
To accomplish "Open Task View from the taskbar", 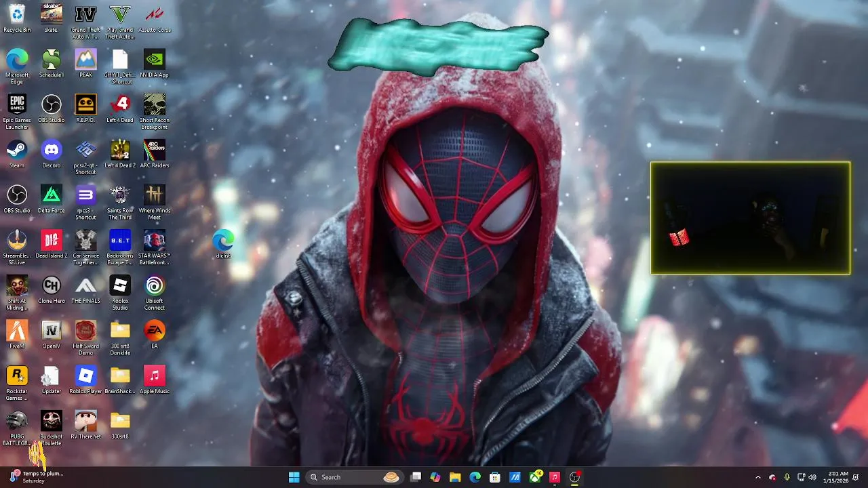I will tap(416, 477).
